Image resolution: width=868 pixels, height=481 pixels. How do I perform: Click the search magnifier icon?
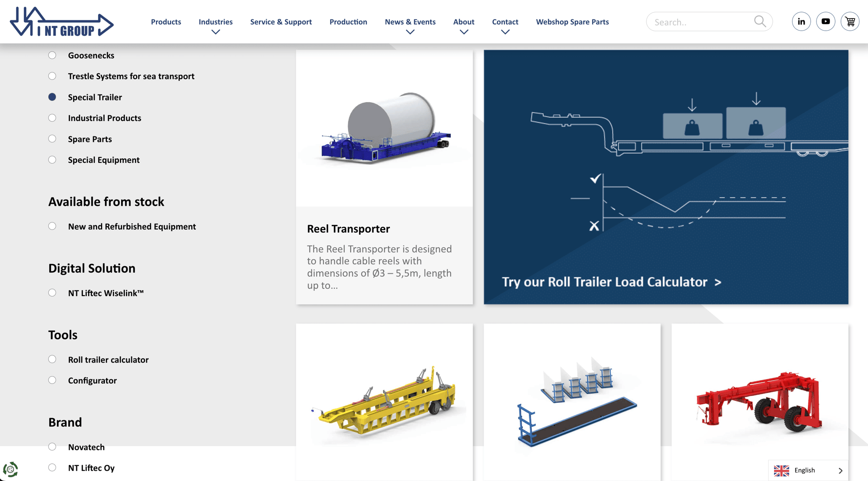760,21
